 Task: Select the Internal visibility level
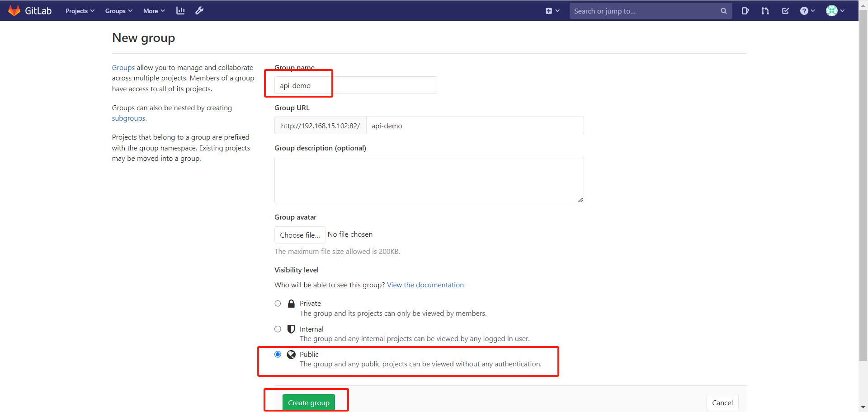[x=278, y=329]
